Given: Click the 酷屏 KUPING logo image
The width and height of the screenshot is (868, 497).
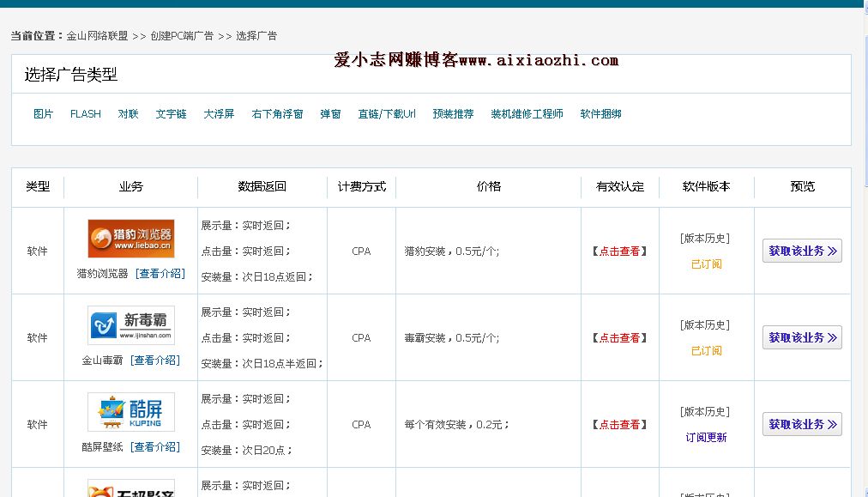Looking at the screenshot, I should click(130, 412).
